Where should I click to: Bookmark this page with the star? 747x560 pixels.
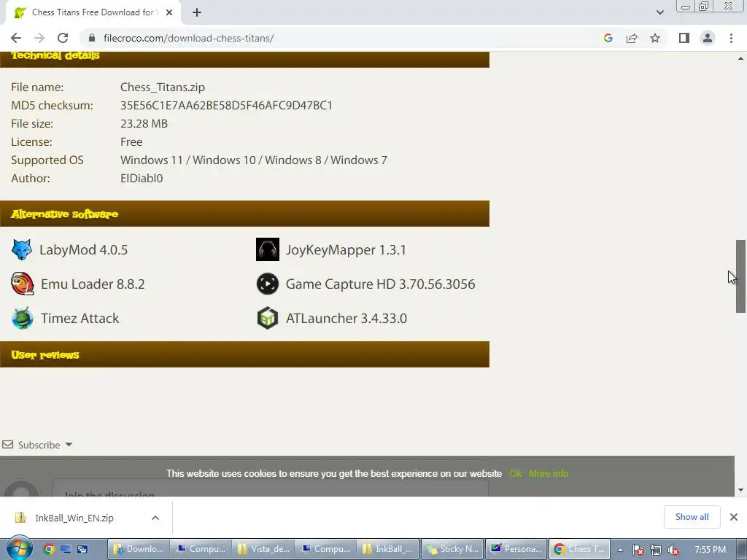pyautogui.click(x=655, y=38)
